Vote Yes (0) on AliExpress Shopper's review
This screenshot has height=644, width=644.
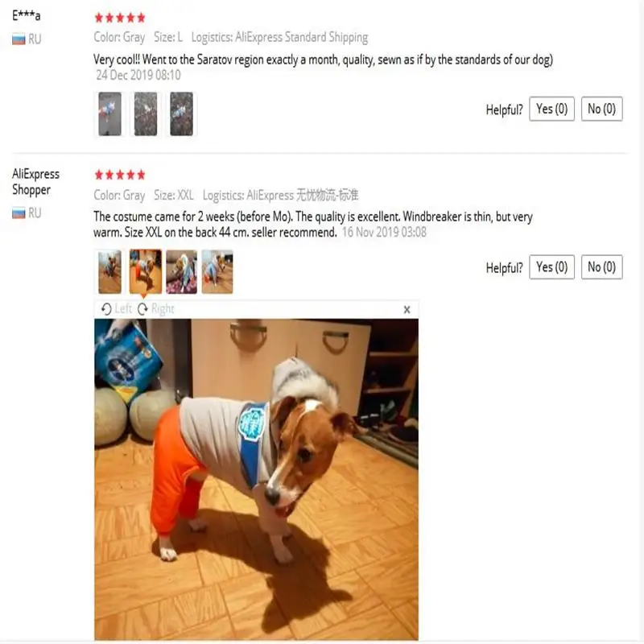551,267
